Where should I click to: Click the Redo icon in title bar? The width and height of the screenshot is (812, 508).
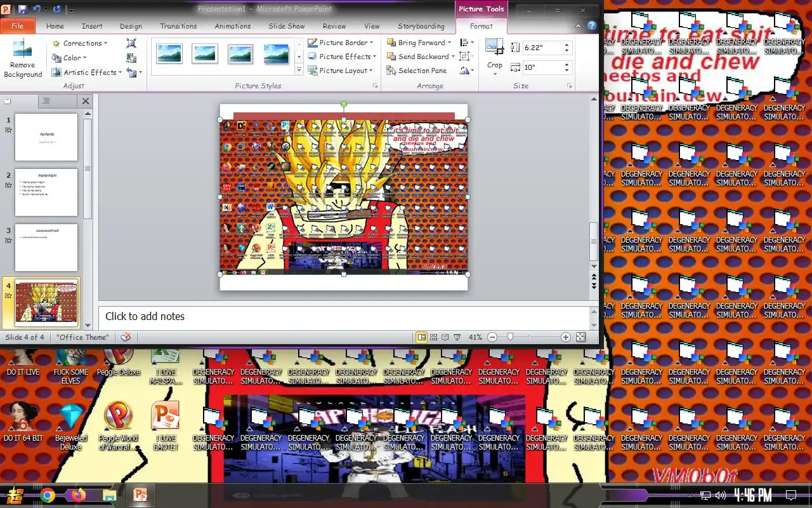point(57,10)
